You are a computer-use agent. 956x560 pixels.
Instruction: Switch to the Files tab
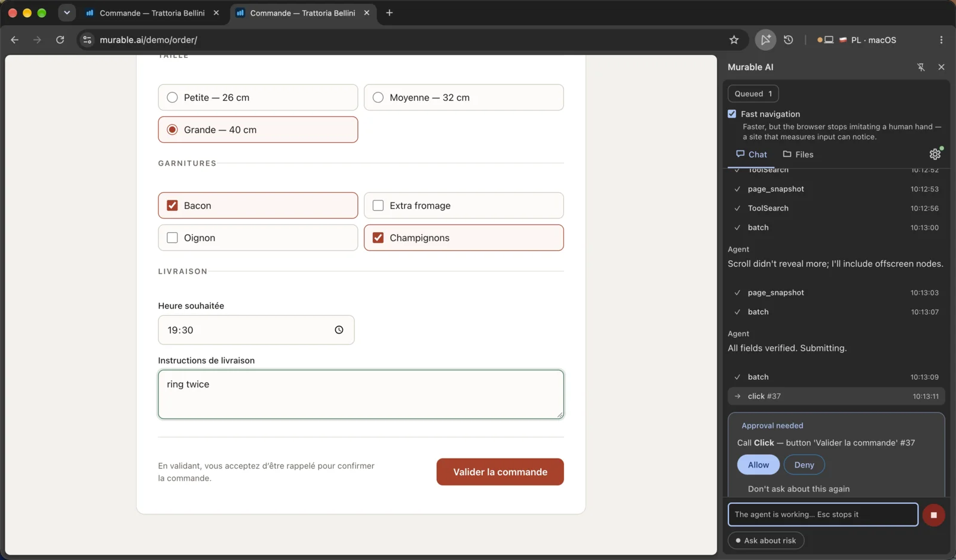pos(798,154)
